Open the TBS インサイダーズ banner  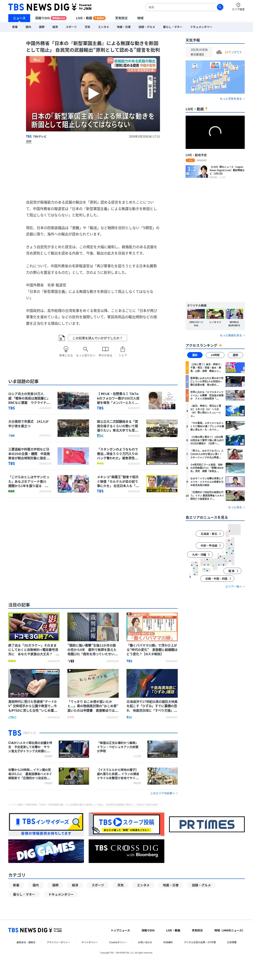click(46, 824)
